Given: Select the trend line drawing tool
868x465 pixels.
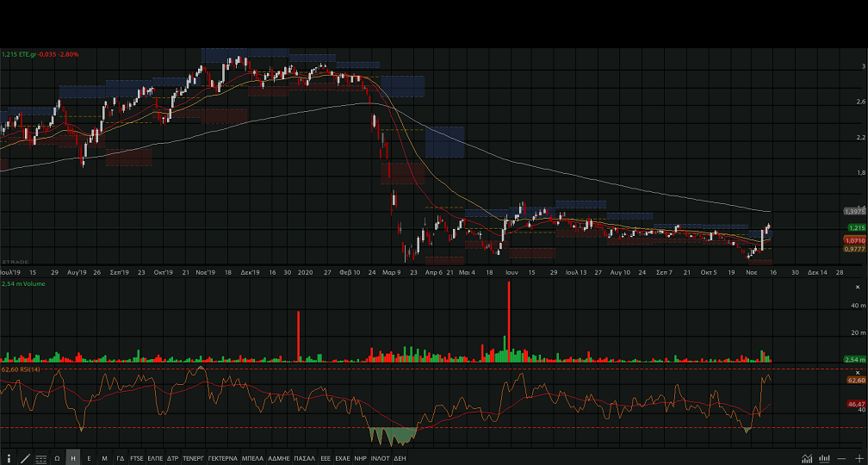Looking at the screenshot, I should [25, 458].
